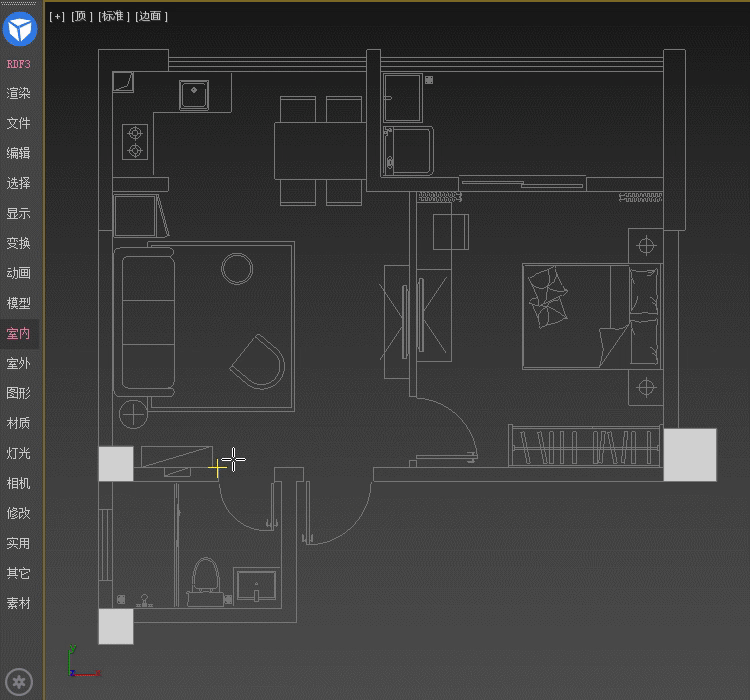
Task: Select the white column block at bottom-left corner
Action: [116, 626]
